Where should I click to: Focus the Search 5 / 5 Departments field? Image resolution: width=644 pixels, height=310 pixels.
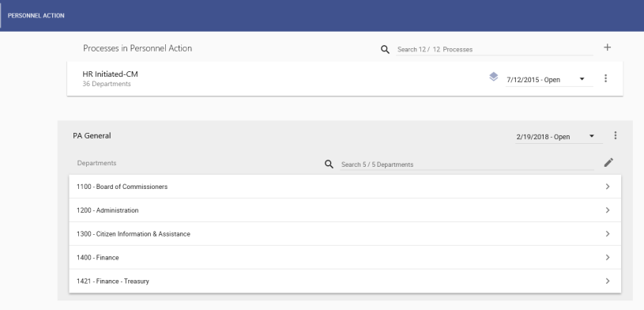coord(467,164)
